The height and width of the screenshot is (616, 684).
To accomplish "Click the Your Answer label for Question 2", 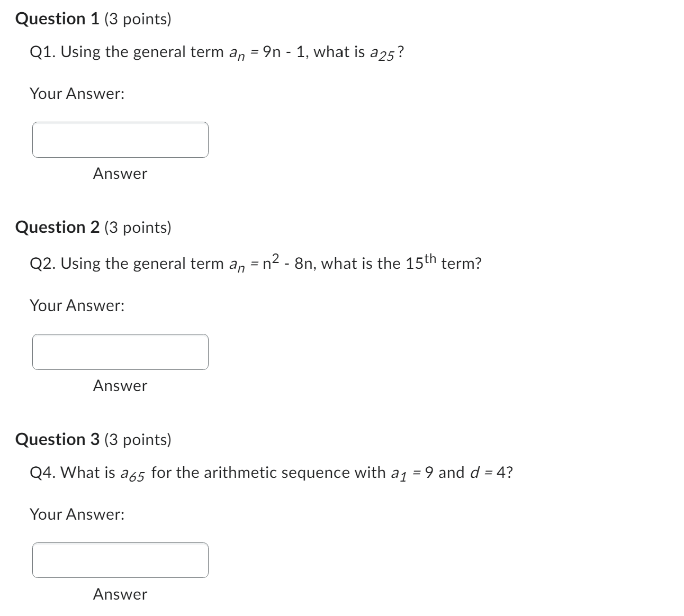I will 77,305.
